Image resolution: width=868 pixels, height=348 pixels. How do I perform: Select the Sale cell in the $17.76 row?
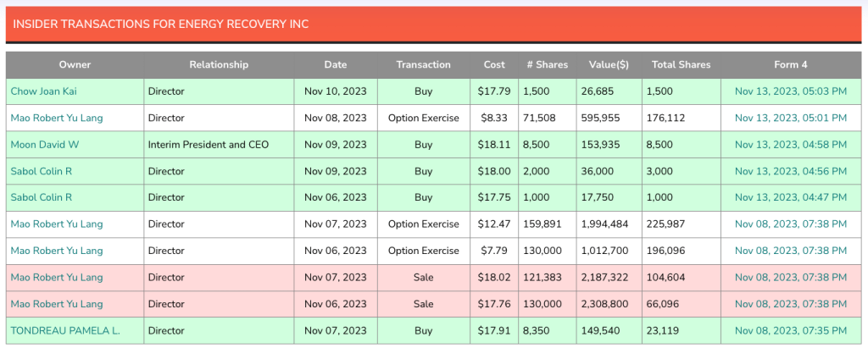424,304
